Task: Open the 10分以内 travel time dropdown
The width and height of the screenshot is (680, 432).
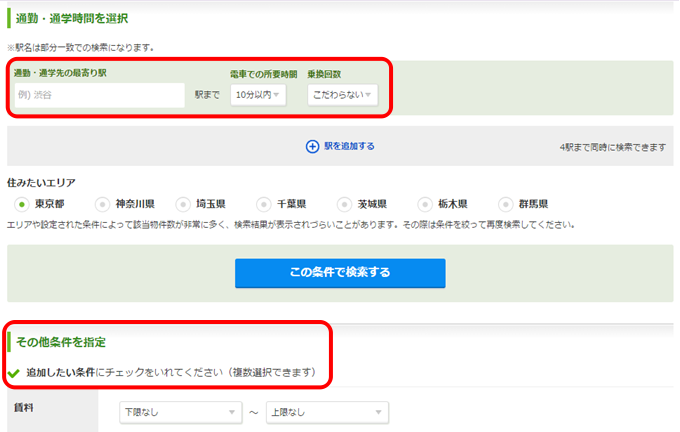Action: tap(257, 95)
